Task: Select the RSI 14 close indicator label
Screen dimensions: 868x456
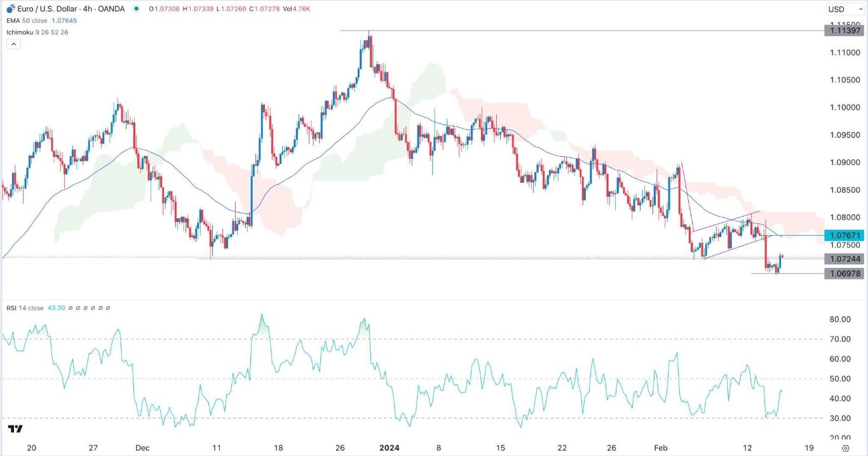Action: coord(25,308)
